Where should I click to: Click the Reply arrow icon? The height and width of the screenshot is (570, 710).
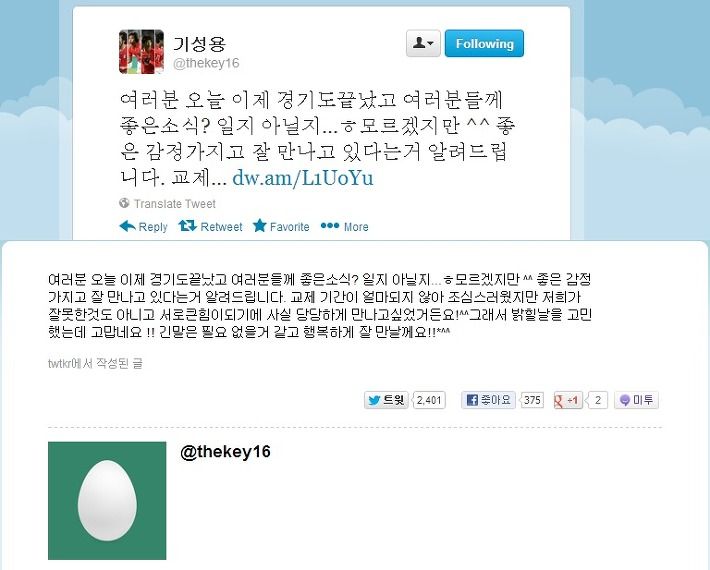coord(127,225)
